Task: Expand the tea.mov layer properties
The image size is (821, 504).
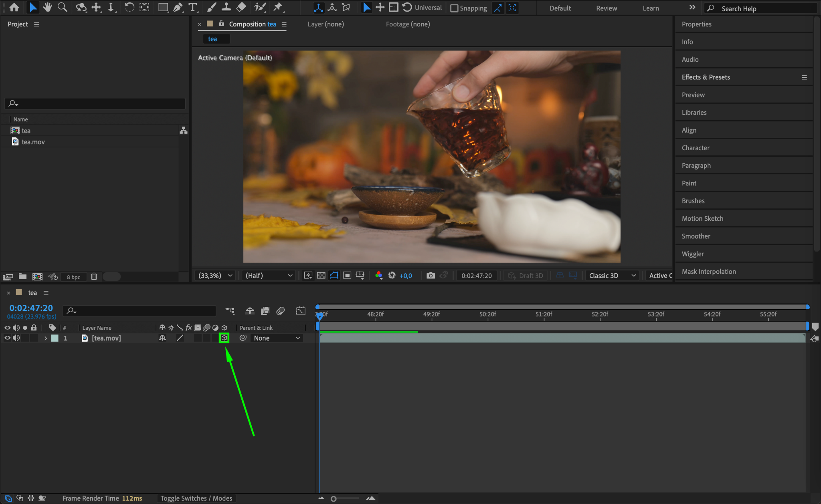Action: pos(46,338)
